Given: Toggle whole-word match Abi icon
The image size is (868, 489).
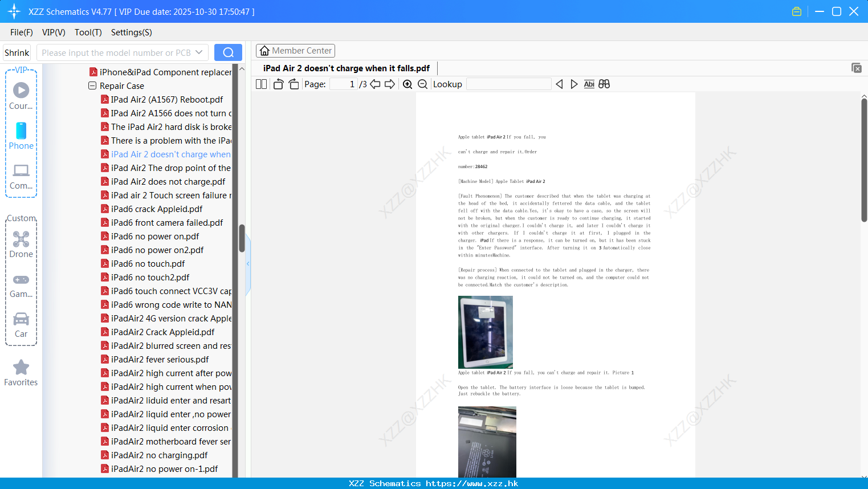Looking at the screenshot, I should (589, 84).
